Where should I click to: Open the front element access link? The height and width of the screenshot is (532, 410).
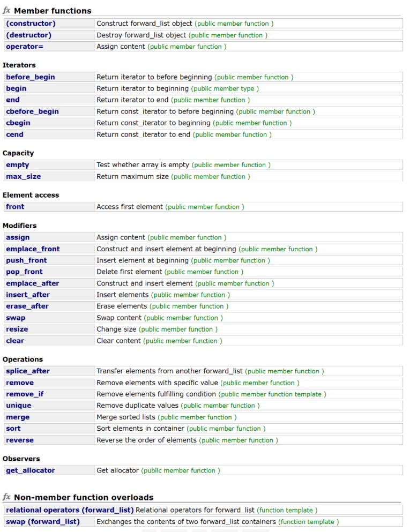[x=15, y=207]
